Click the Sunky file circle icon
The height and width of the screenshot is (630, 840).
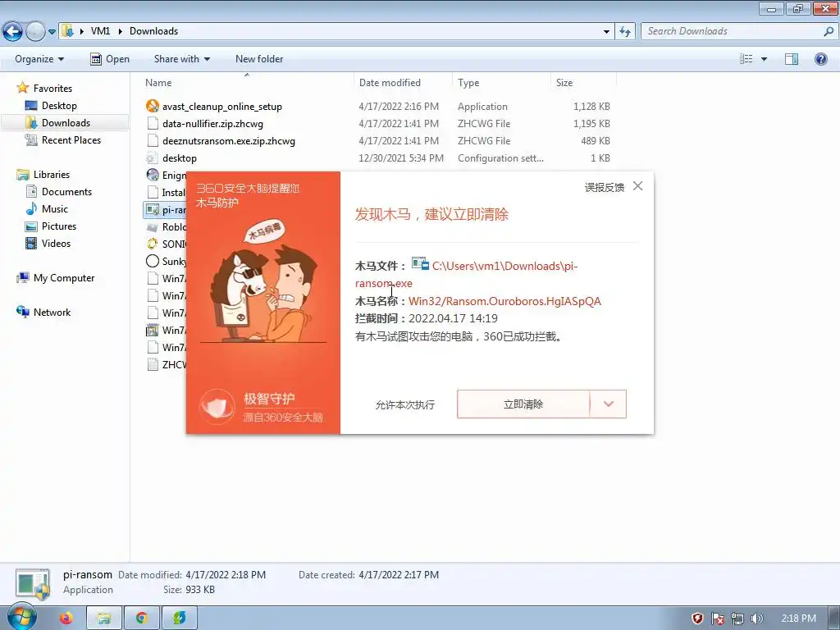pyautogui.click(x=153, y=261)
